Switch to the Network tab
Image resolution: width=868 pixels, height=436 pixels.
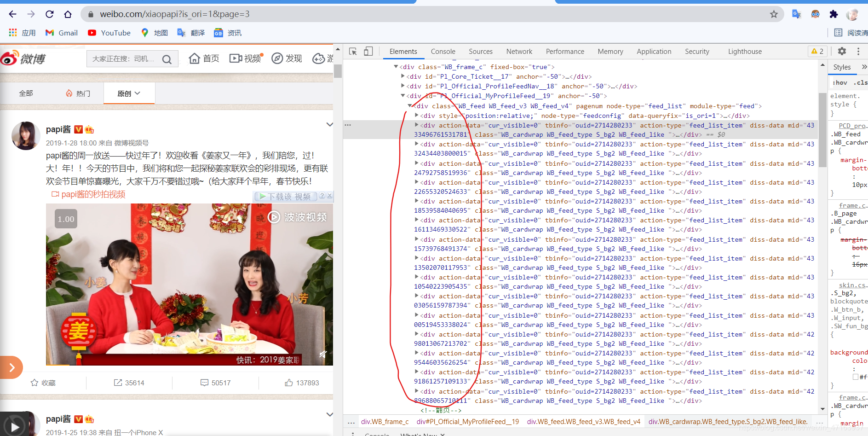(x=519, y=52)
